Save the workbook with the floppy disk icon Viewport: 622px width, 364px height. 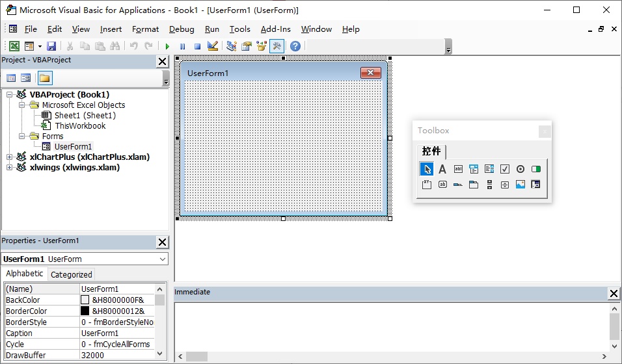point(51,46)
